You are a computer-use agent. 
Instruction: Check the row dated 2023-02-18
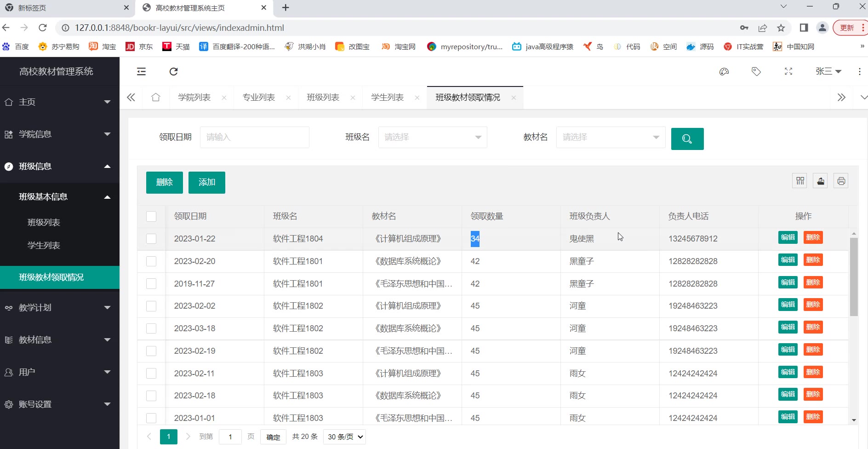click(x=151, y=396)
